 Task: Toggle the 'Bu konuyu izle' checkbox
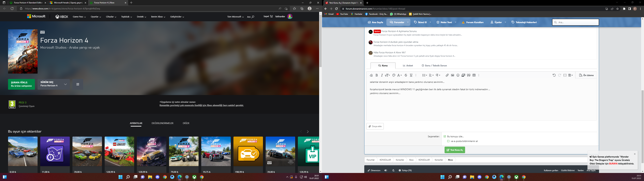(x=445, y=136)
